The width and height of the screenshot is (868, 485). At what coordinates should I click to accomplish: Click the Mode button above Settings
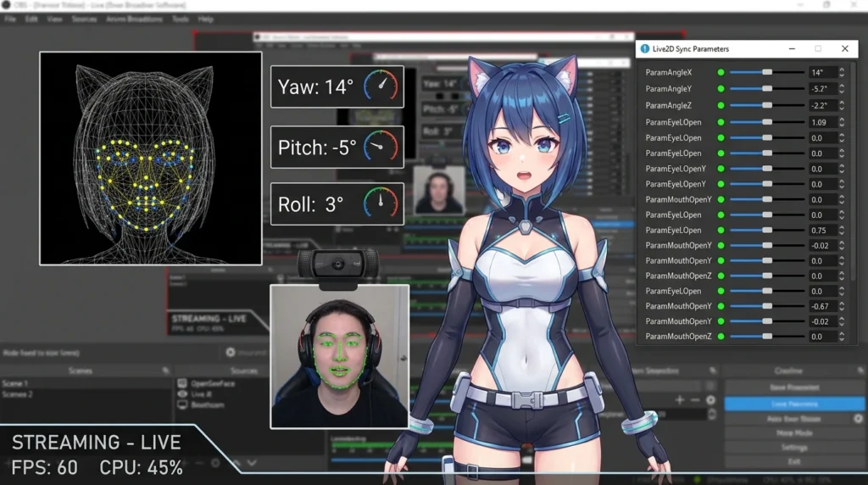[794, 433]
